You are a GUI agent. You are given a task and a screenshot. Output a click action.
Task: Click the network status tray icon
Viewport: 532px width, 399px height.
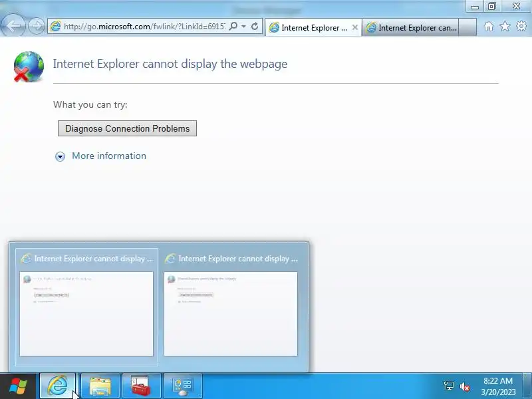point(448,386)
